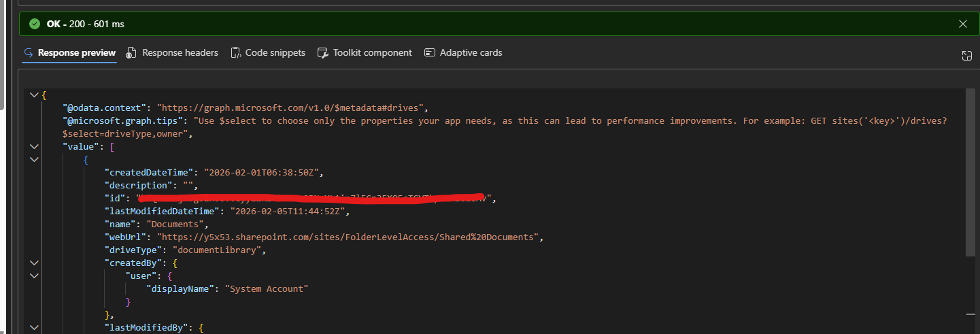
Task: Expand the response viewer to full screen
Action: coord(966,56)
